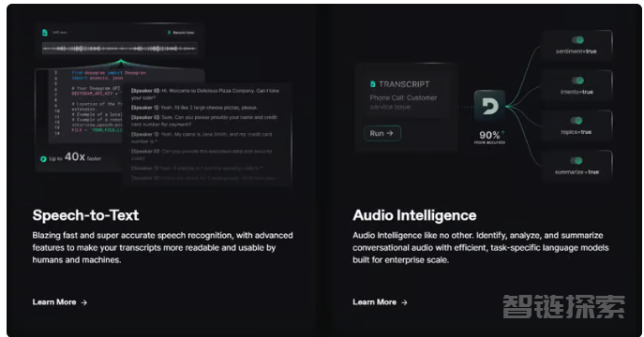Click the Deepgram D logo icon
This screenshot has width=644, height=337.
click(489, 106)
